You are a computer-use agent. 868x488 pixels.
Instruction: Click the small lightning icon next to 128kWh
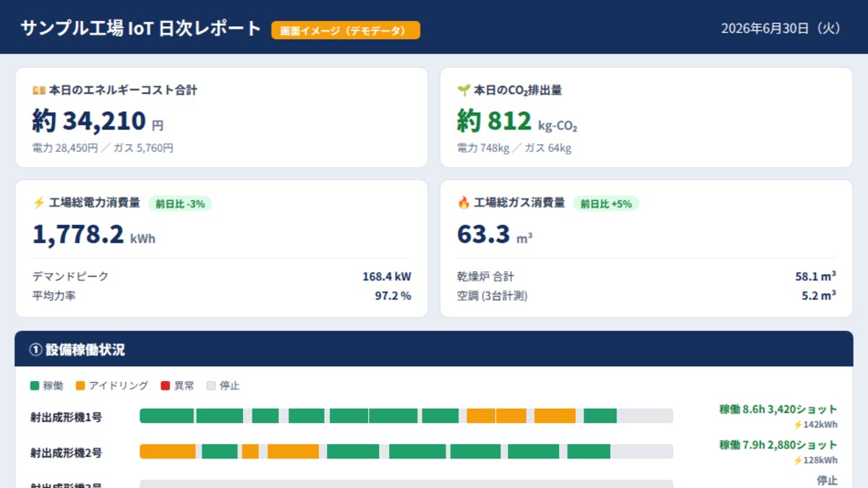[x=798, y=461]
